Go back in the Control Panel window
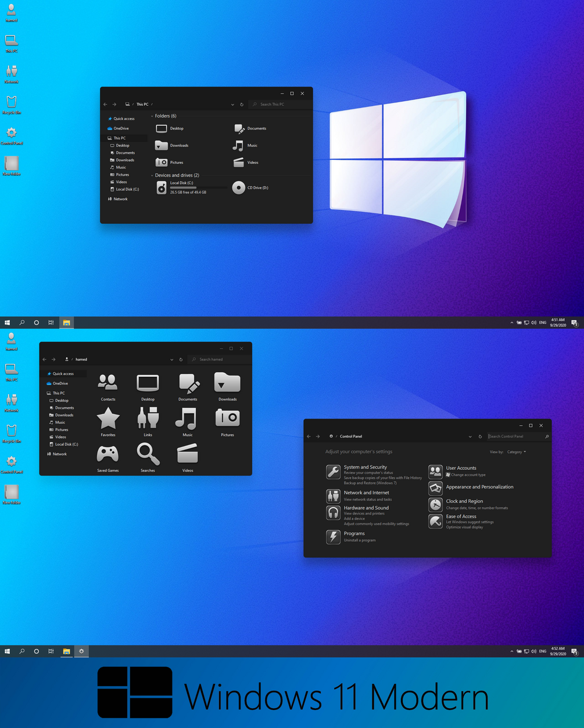The image size is (584, 728). pos(309,436)
